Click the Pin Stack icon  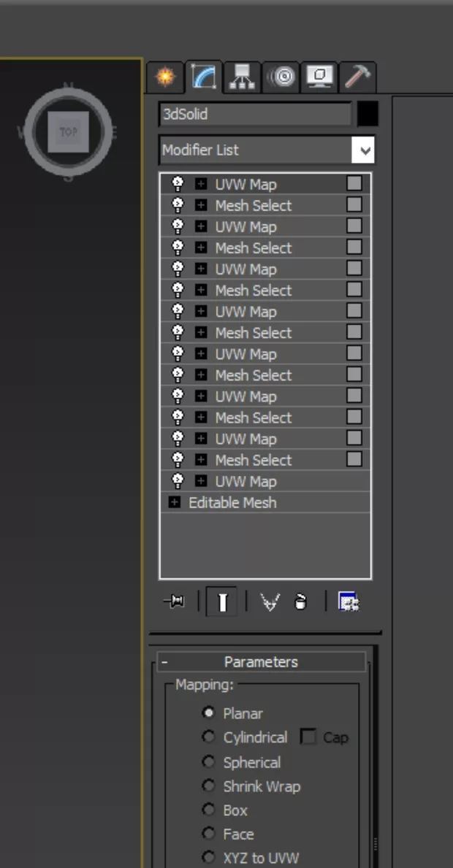click(175, 602)
